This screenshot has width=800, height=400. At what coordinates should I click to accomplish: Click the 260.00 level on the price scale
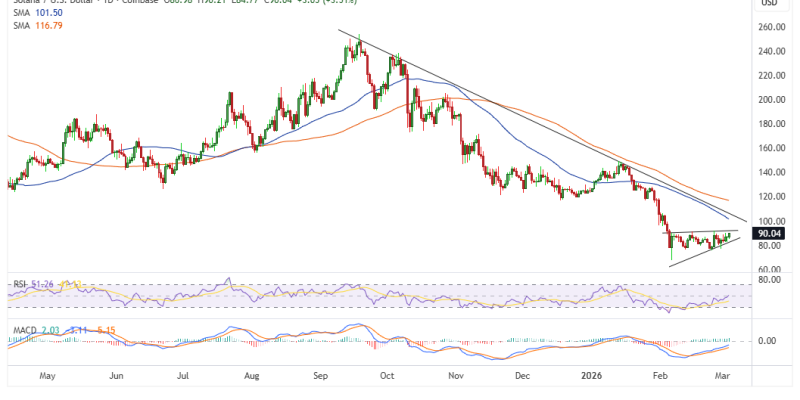(x=769, y=27)
